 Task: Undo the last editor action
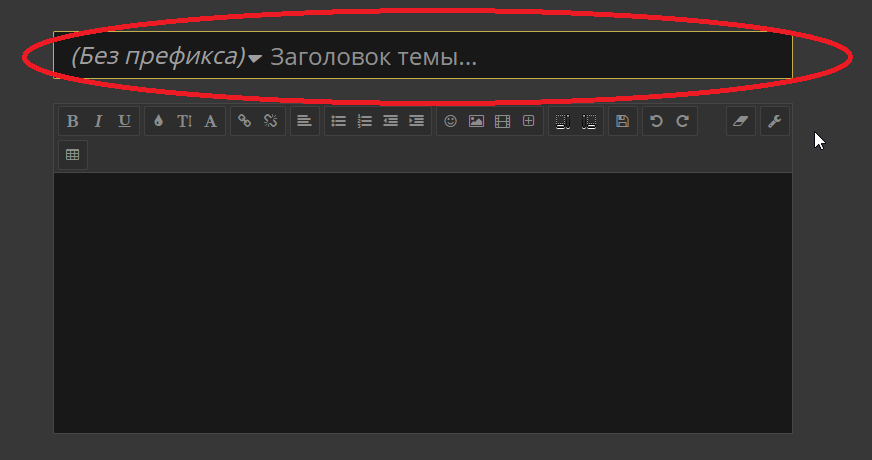[x=657, y=121]
